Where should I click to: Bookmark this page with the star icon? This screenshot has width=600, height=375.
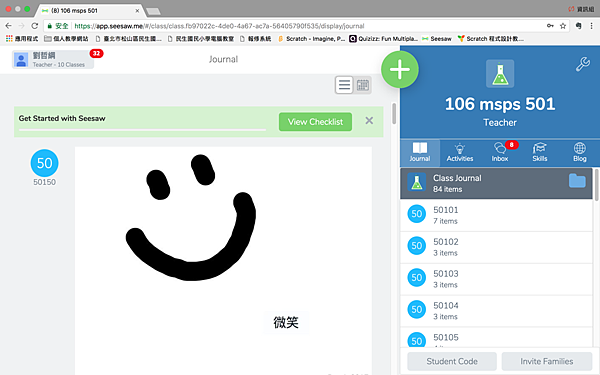click(562, 26)
